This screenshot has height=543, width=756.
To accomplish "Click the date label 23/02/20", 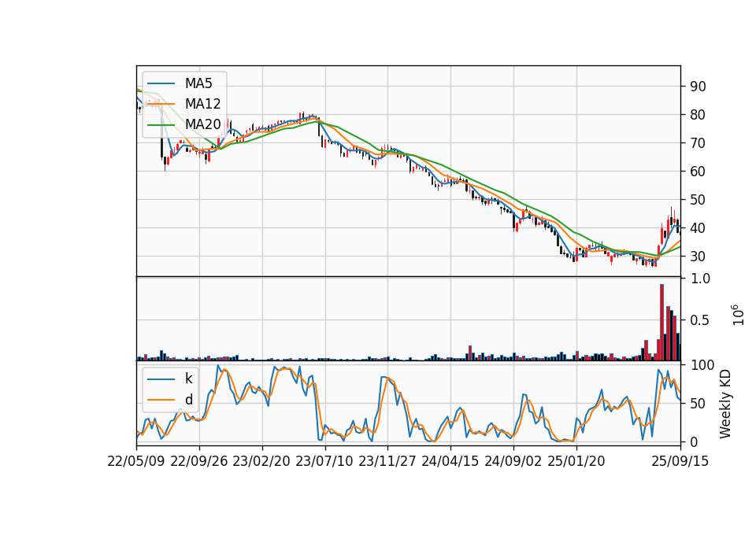I will click(261, 461).
